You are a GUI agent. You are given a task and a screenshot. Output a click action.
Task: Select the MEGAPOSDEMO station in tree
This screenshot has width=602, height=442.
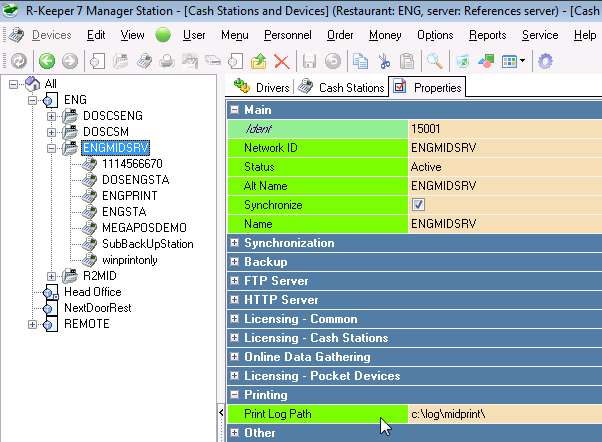coord(144,228)
